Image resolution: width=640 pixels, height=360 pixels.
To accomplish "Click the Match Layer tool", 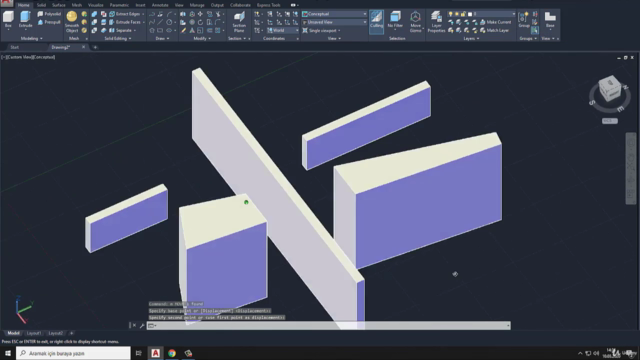I will pyautogui.click(x=494, y=30).
